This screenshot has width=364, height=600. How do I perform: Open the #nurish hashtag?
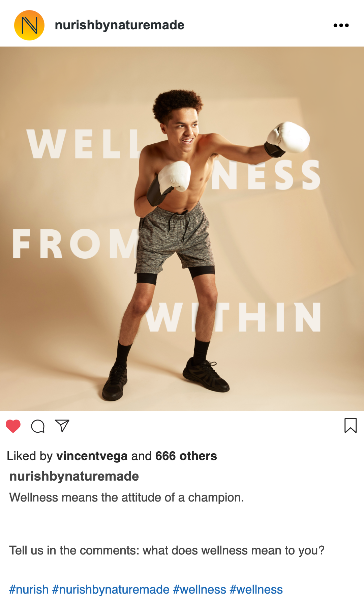click(29, 590)
